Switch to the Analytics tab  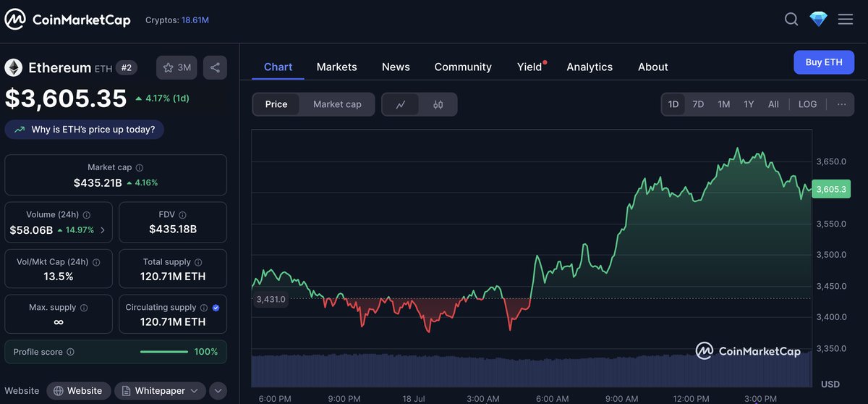point(590,67)
